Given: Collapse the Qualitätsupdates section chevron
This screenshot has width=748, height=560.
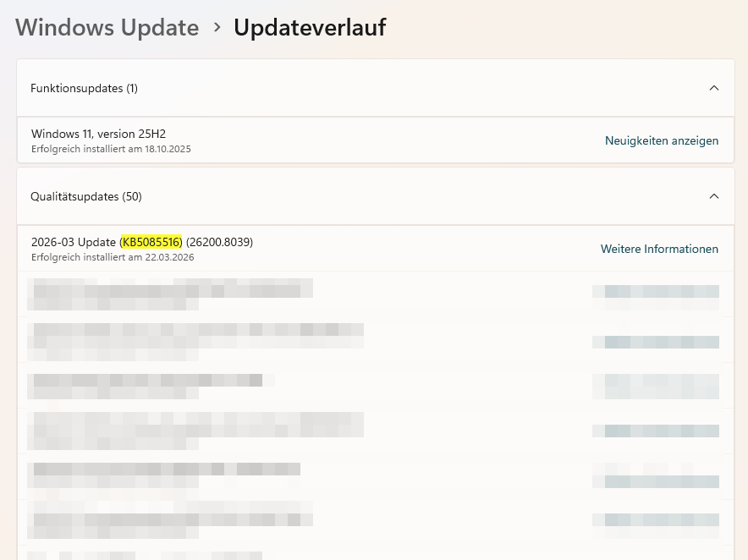Looking at the screenshot, I should pyautogui.click(x=713, y=196).
